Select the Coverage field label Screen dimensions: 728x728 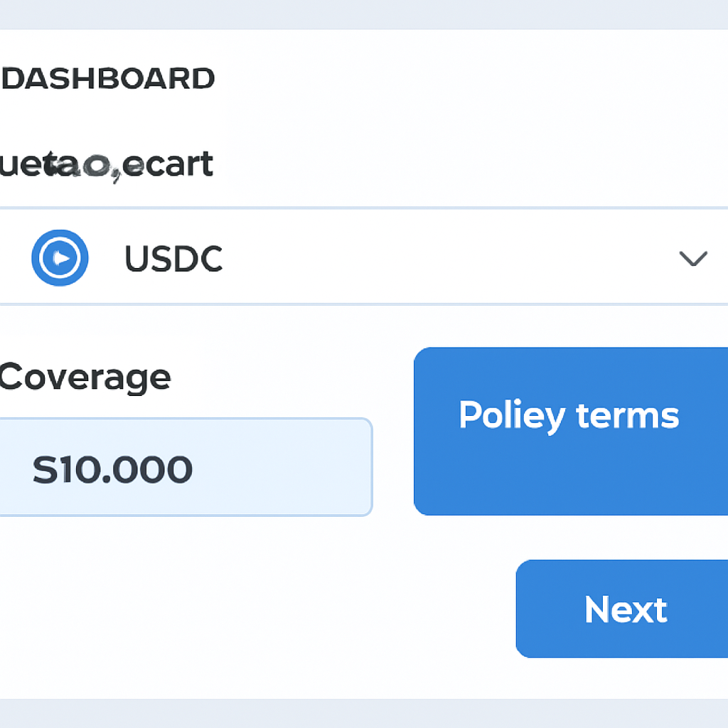85,377
